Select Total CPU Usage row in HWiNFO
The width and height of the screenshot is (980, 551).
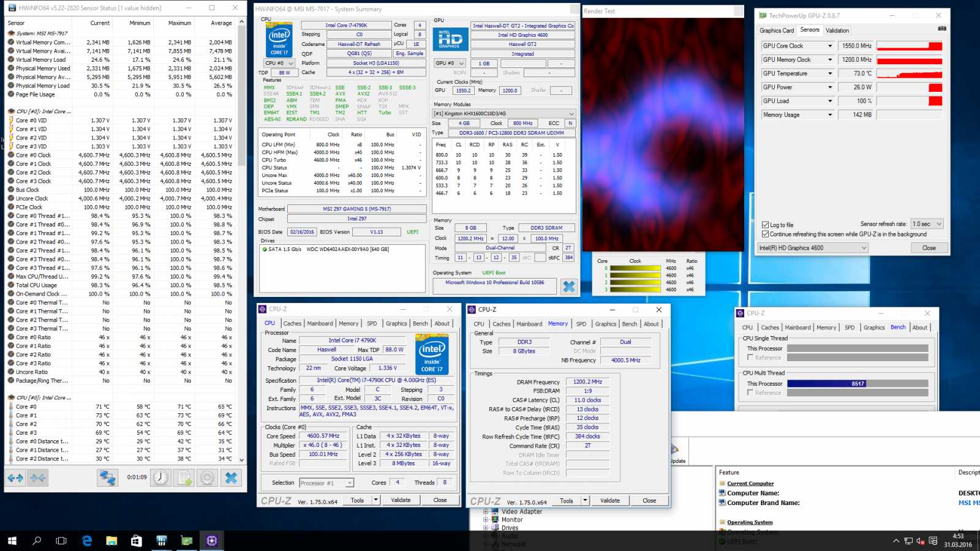click(x=120, y=285)
